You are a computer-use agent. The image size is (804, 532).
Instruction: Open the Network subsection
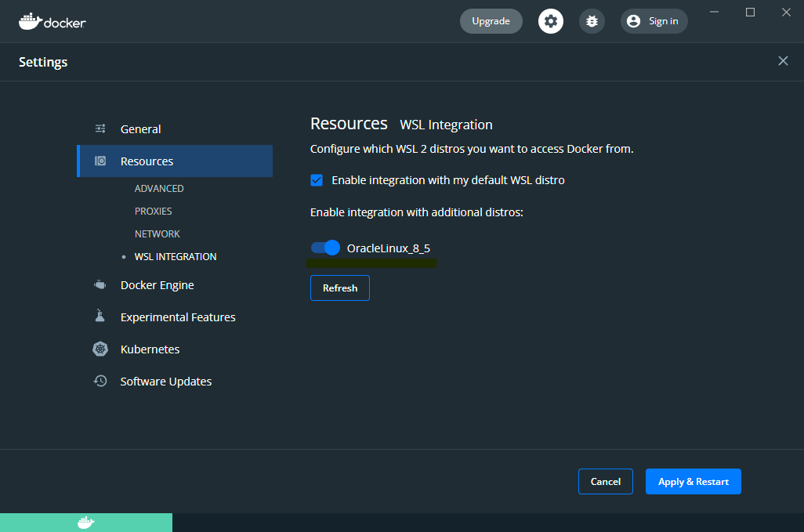[158, 233]
